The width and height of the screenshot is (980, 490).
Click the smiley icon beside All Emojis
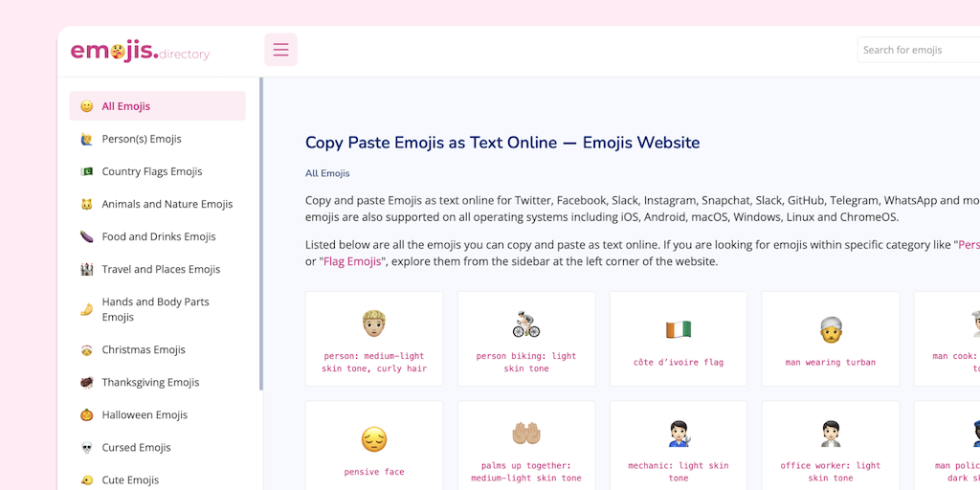(x=87, y=106)
